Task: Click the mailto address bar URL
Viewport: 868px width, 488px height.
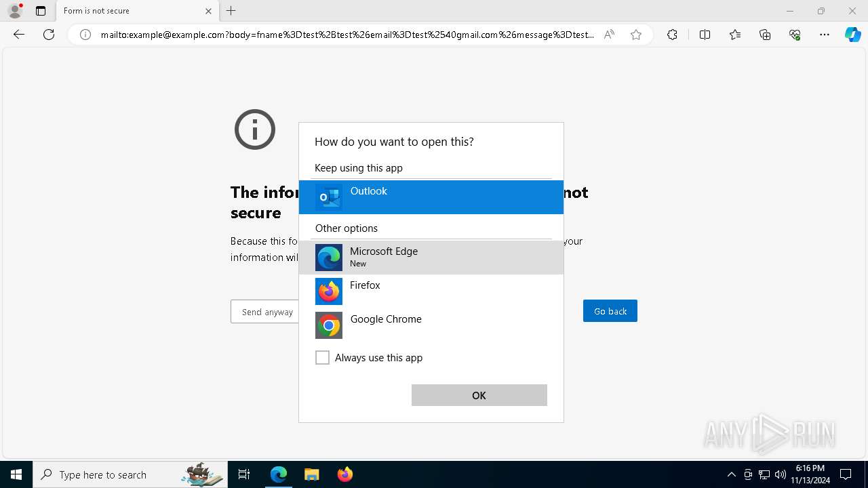Action: (x=347, y=35)
